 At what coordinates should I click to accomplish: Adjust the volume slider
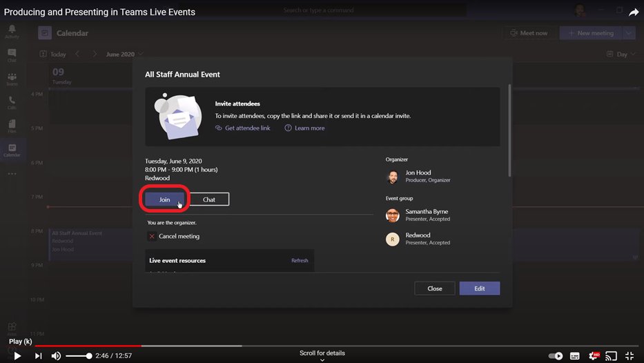[x=79, y=355]
